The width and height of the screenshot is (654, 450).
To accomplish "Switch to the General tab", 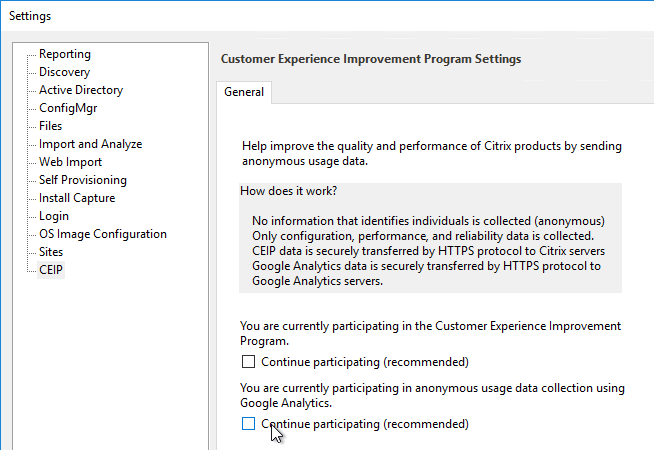I will pyautogui.click(x=244, y=92).
